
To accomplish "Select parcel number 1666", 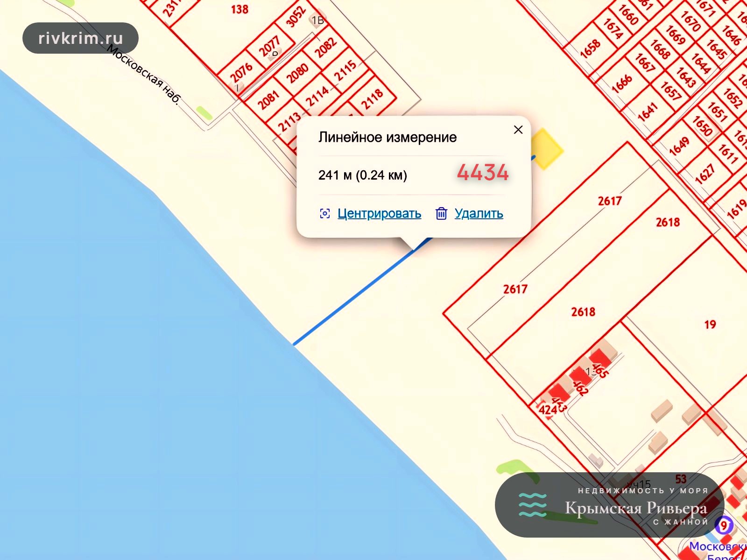I will (x=622, y=83).
